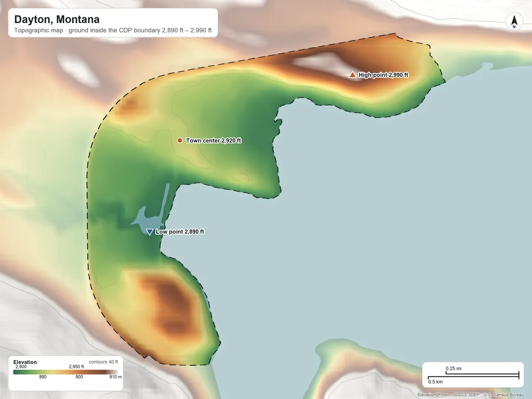Click the 'Town center 2,920 ft' label
The image size is (532, 399).
(214, 141)
